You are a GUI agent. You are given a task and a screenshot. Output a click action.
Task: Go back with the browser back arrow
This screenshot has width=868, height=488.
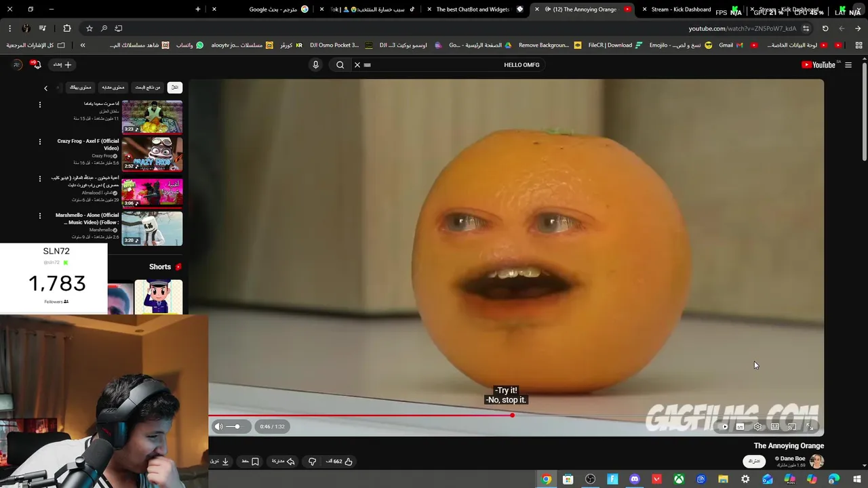(858, 28)
